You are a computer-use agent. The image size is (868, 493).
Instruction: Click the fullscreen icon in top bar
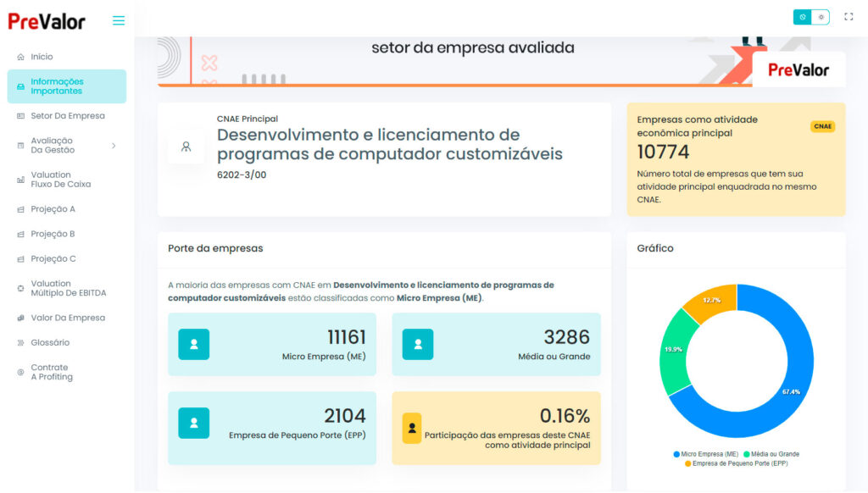pos(849,17)
